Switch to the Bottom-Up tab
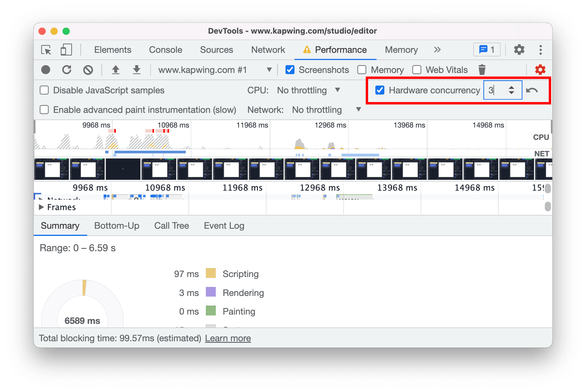Screen dimensions: 586x392 tap(116, 226)
